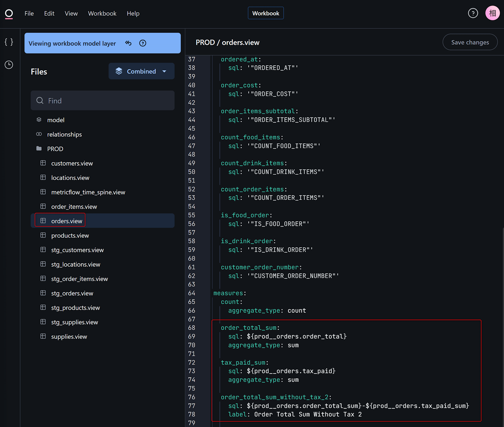Click the Save changes button
Image resolution: width=504 pixels, height=427 pixels.
pos(470,42)
